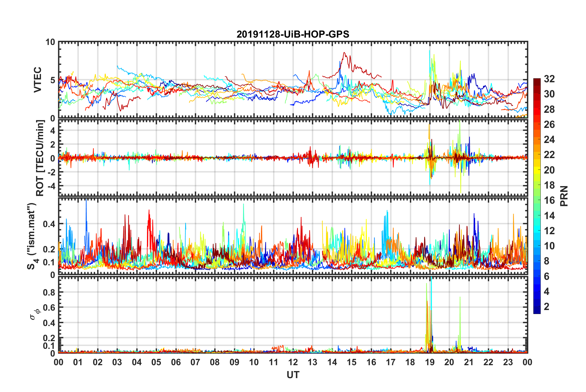This screenshot has width=586, height=392.
Task: Click the PRN colorbar gradient
Action: 537,196
